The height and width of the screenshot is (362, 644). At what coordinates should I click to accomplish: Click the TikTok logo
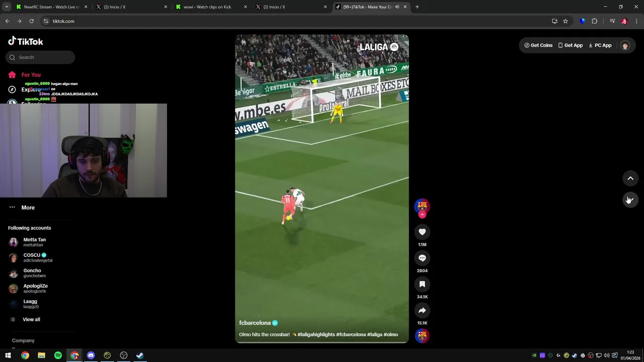click(26, 41)
